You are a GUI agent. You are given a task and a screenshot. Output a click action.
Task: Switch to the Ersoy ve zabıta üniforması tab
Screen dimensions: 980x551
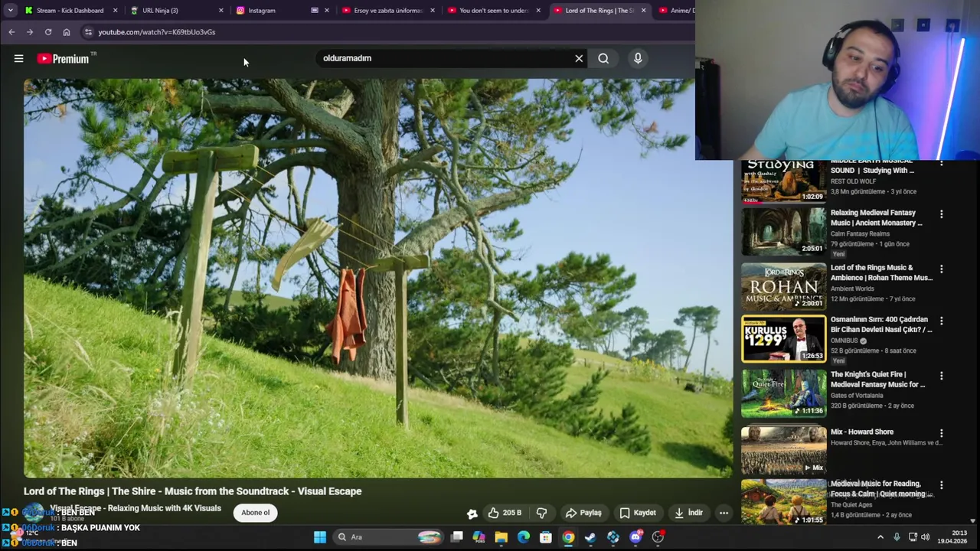[387, 11]
